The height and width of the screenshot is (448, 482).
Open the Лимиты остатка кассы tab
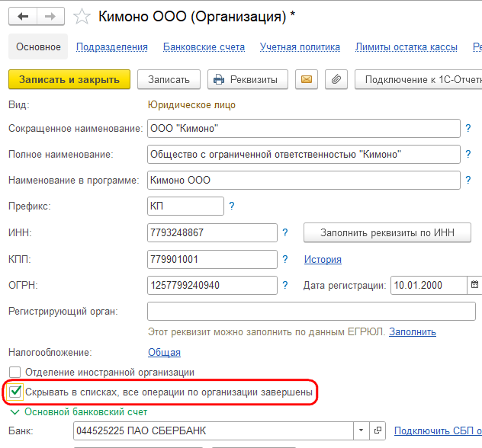click(x=406, y=47)
